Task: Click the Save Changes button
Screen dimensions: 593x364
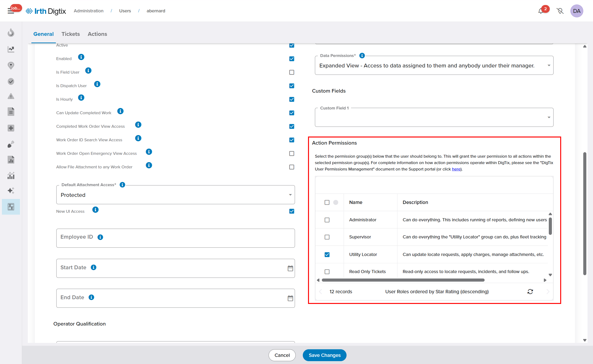Action: click(324, 355)
